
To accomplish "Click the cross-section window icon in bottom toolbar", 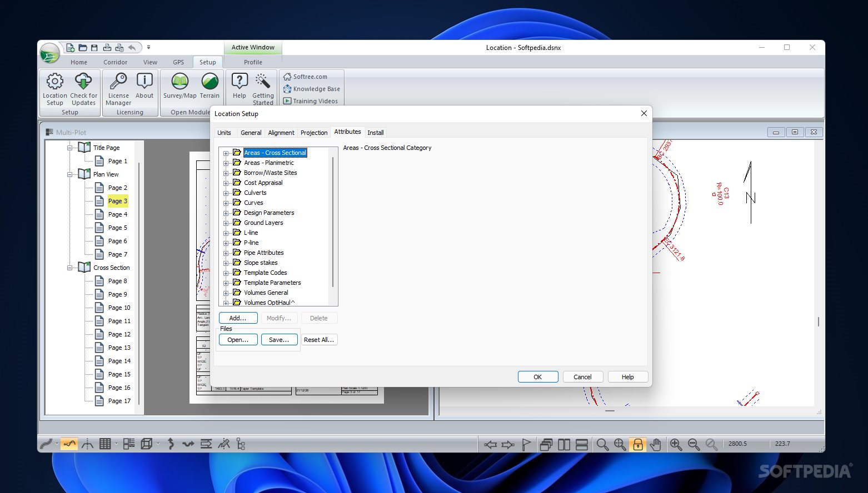I will [x=87, y=444].
